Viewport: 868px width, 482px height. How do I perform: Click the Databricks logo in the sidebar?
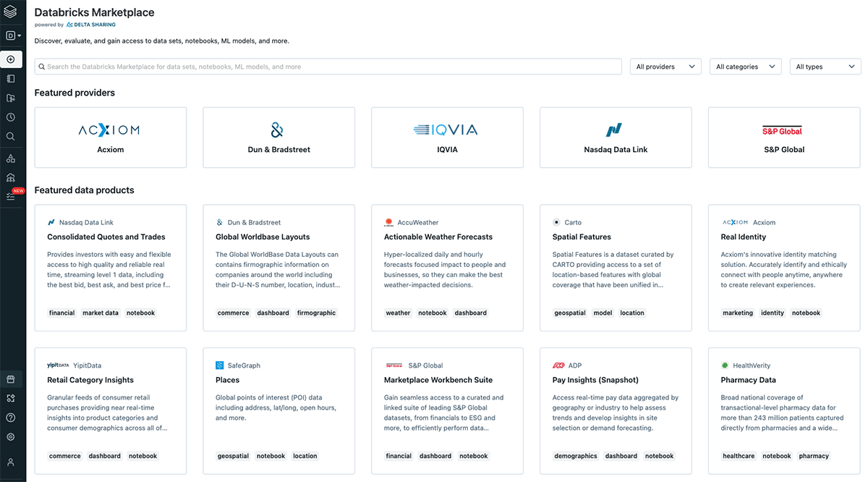pyautogui.click(x=10, y=12)
